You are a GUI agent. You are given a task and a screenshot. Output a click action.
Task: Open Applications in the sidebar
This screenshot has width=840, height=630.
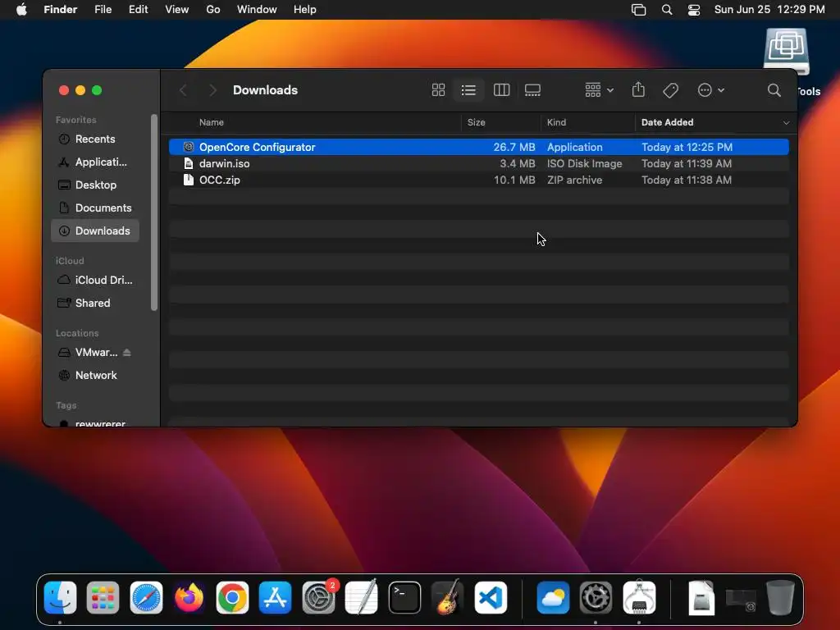coord(95,162)
